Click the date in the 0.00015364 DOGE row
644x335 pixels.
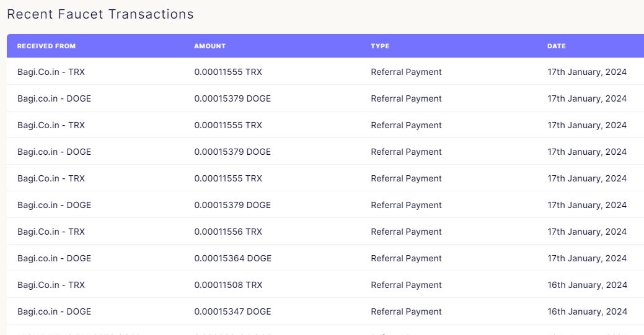click(x=588, y=258)
